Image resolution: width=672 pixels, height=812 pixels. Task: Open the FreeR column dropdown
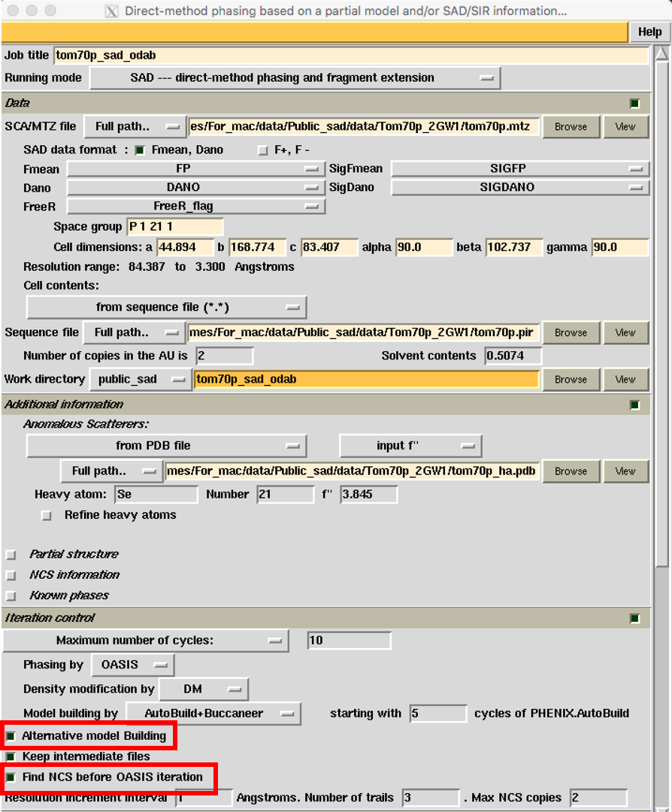[x=195, y=206]
